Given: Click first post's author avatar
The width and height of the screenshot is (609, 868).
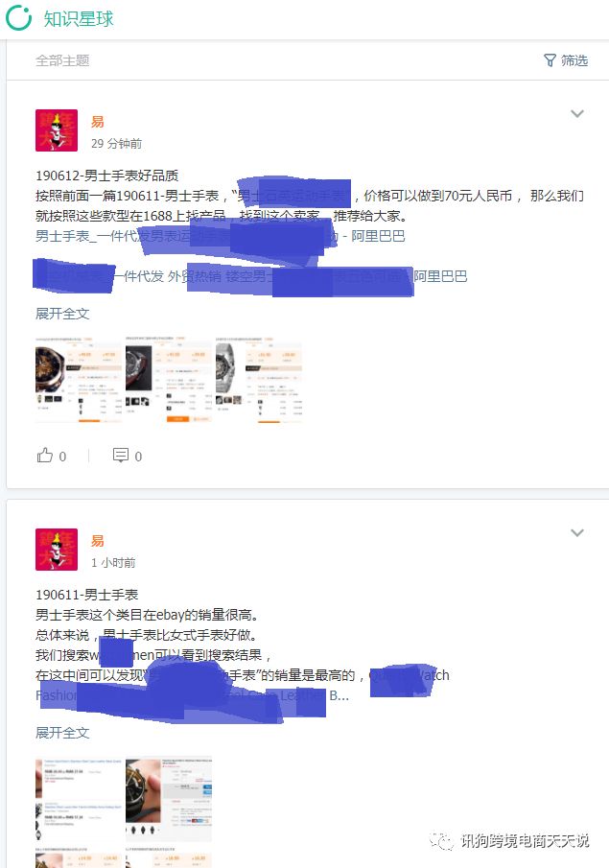Looking at the screenshot, I should tap(57, 130).
